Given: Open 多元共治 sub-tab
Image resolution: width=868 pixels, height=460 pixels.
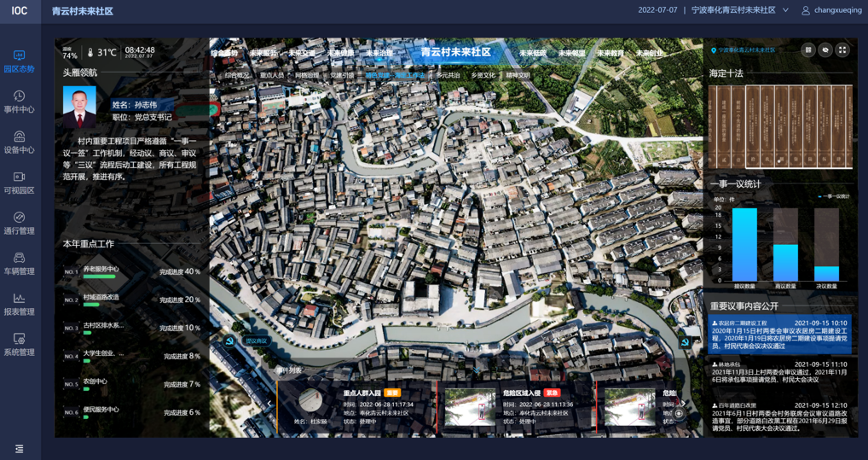Looking at the screenshot, I should pos(448,75).
